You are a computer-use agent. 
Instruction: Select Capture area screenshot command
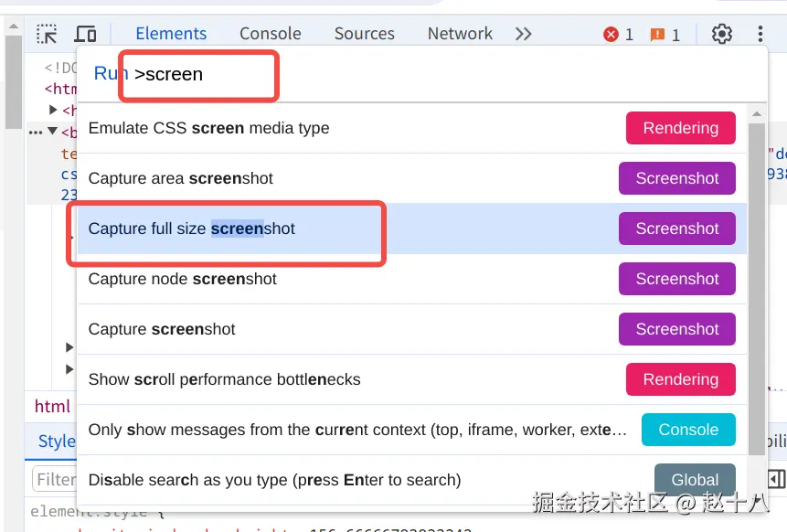412,178
